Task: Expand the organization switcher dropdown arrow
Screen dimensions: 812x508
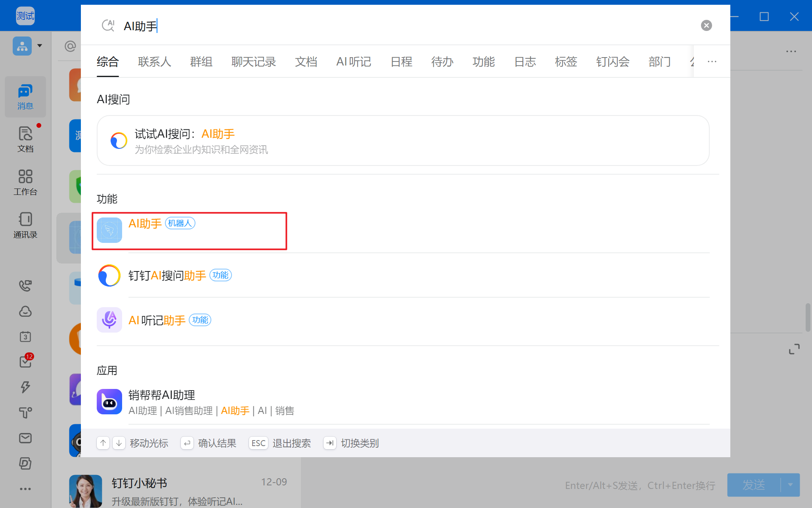Action: (40, 46)
